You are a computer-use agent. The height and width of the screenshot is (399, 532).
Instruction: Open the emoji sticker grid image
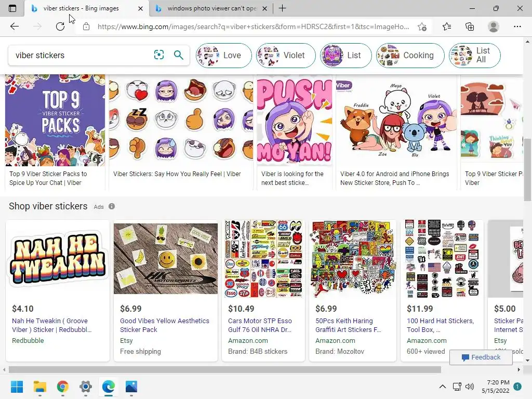pos(181,121)
